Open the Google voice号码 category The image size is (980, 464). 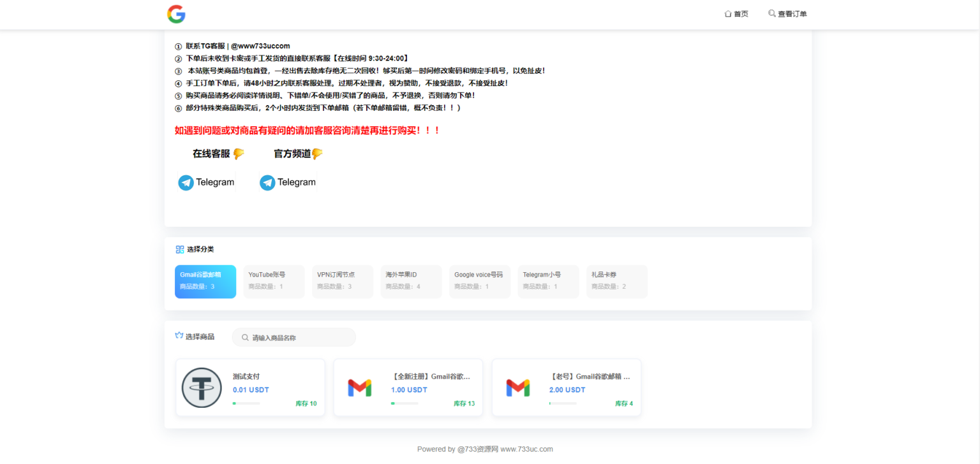(x=480, y=282)
